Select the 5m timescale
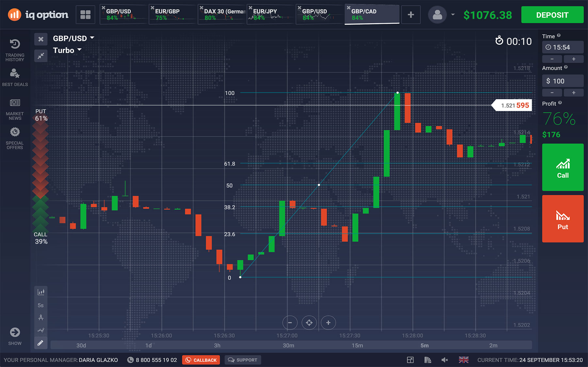The image size is (588, 367). 424,345
